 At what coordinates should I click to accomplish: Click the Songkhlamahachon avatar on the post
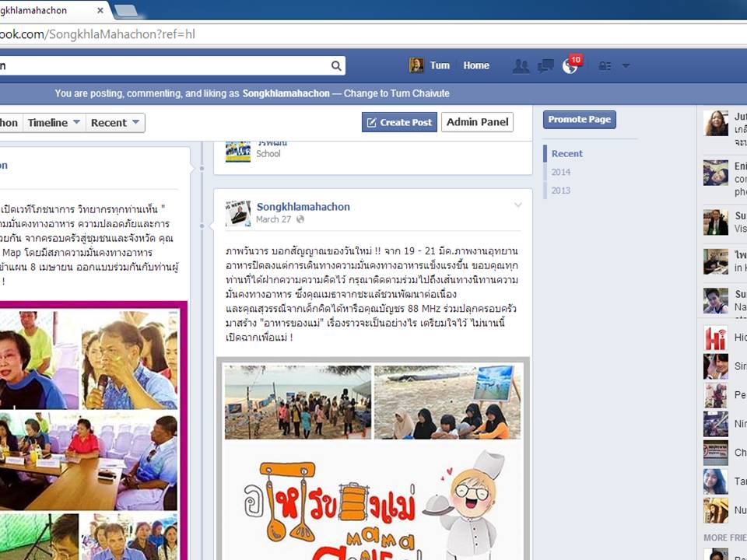click(x=238, y=212)
